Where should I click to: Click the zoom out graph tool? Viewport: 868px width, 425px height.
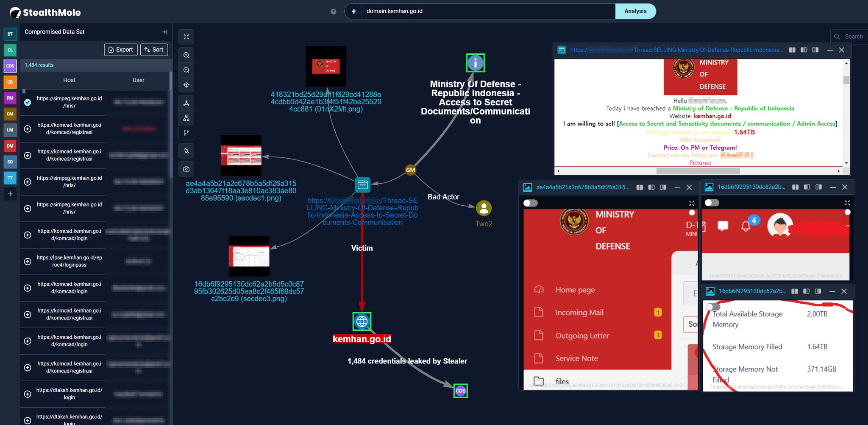(x=186, y=70)
